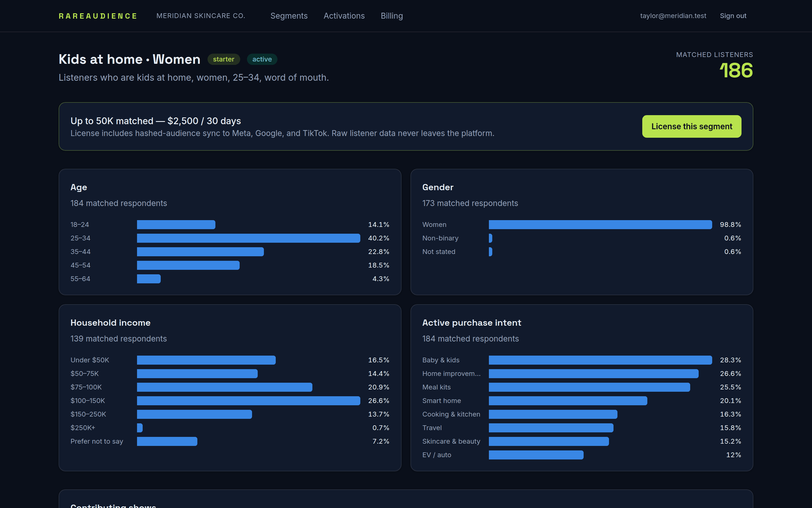Click the 25–34 age bar

point(248,238)
